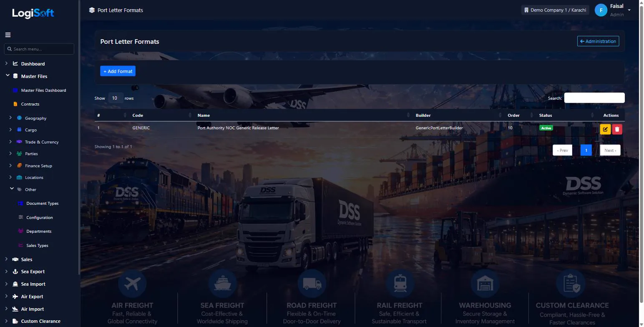The height and width of the screenshot is (327, 644).
Task: Click the Trade & Currency money icon
Action: [19, 142]
